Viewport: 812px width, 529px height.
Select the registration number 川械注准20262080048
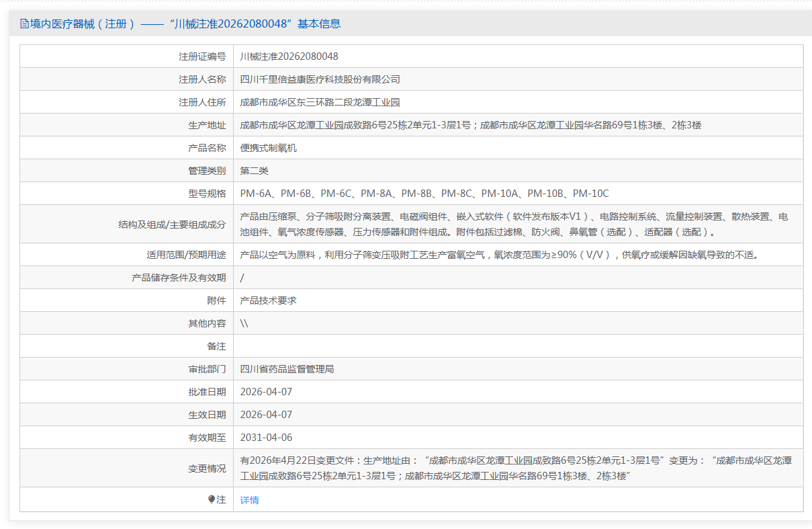(x=289, y=56)
